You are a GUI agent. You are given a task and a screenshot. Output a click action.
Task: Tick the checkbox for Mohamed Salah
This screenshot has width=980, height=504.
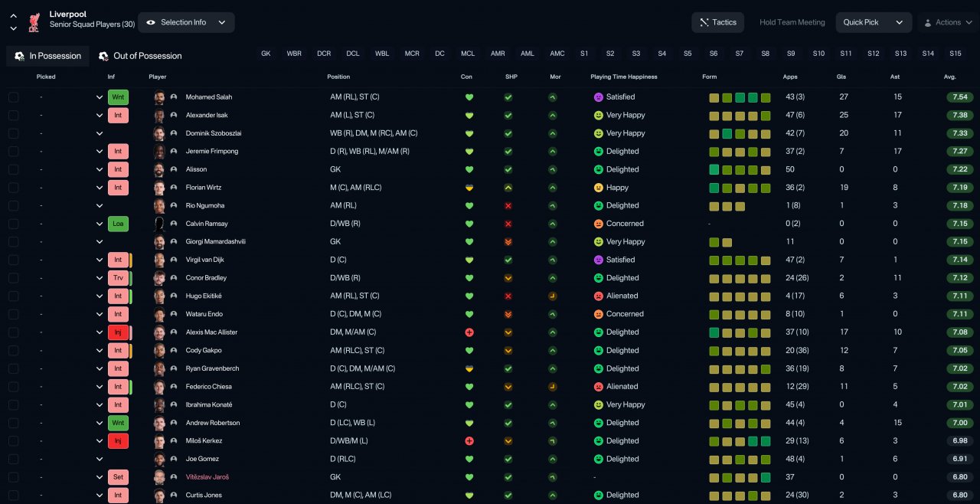coord(13,97)
